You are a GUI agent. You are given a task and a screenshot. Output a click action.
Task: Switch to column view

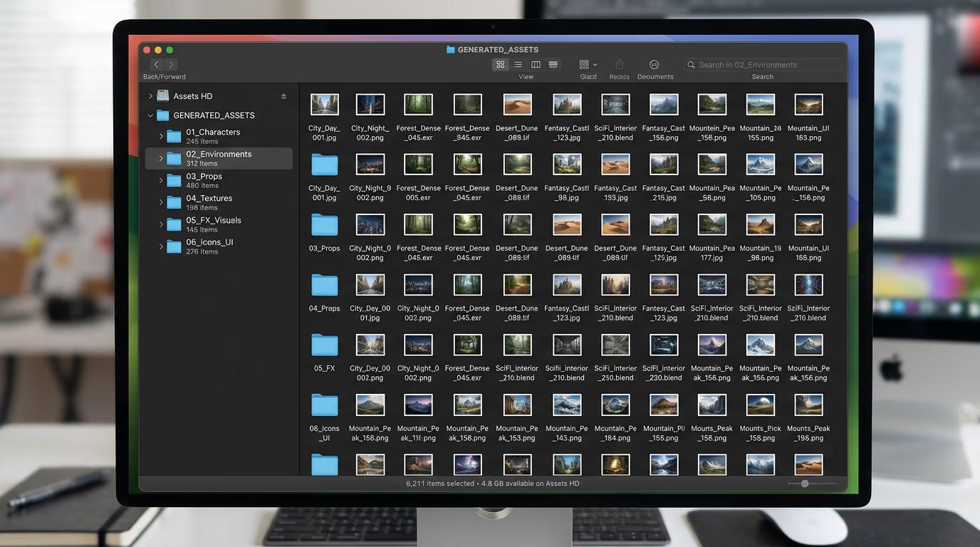536,65
